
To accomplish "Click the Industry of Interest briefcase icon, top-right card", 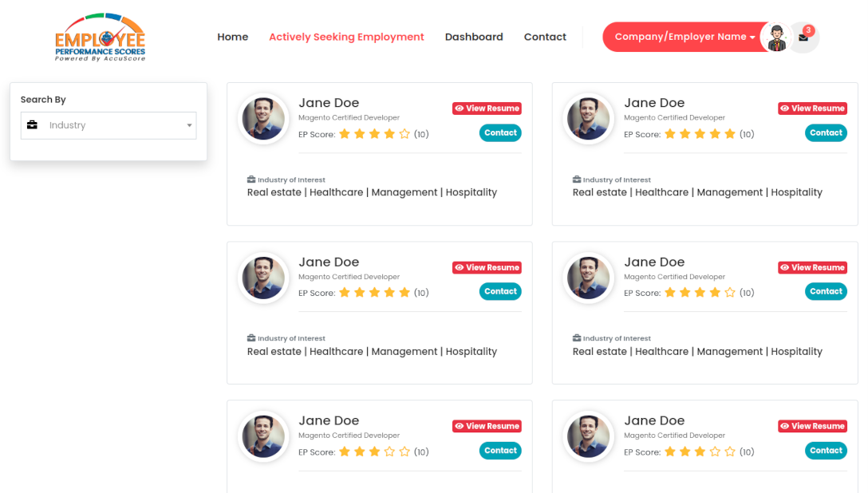I will click(x=577, y=179).
